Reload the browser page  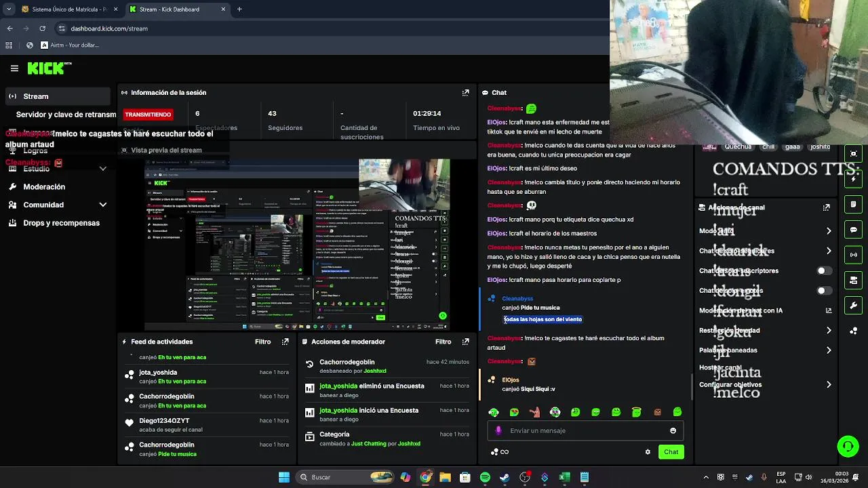pyautogui.click(x=42, y=28)
